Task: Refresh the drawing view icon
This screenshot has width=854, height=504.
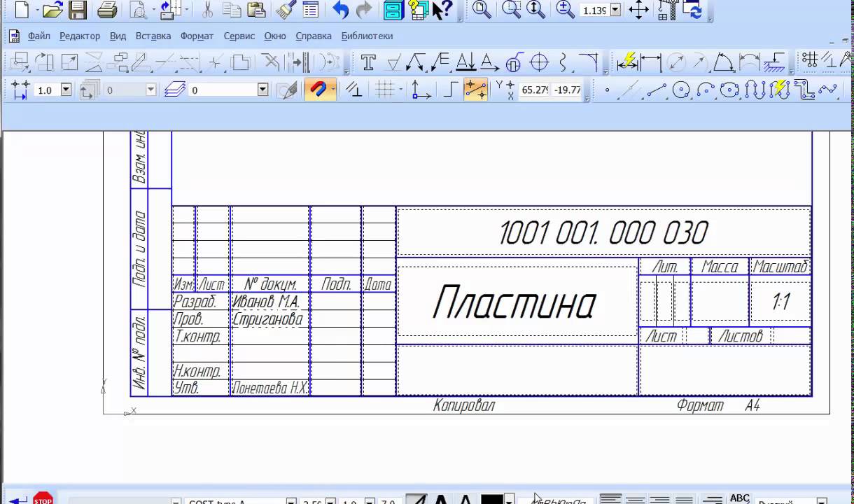Action: click(x=693, y=10)
